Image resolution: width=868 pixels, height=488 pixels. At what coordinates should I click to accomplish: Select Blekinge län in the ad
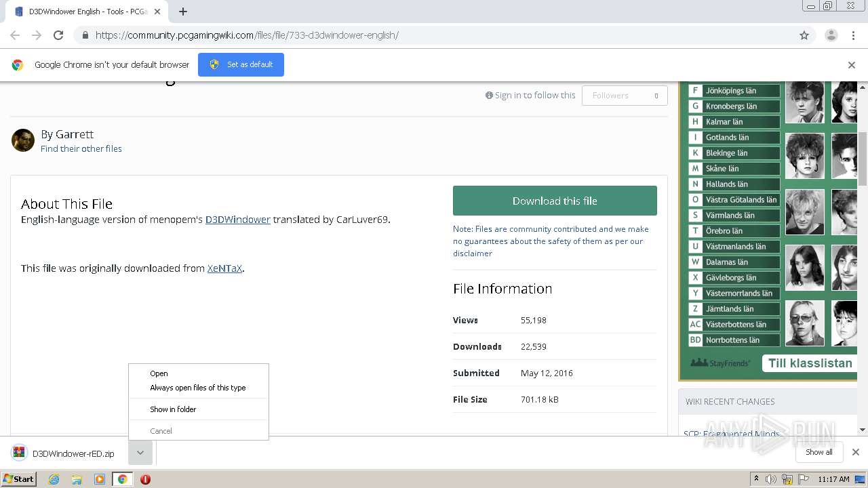click(x=734, y=153)
